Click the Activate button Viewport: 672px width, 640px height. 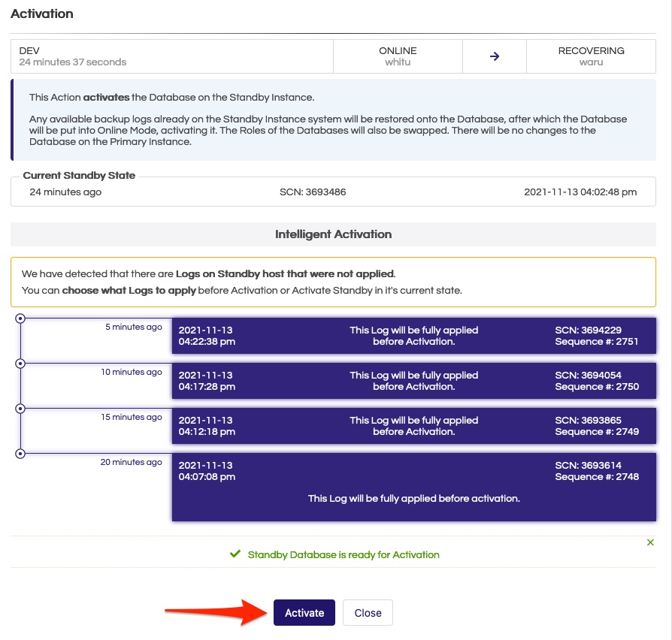coord(304,612)
